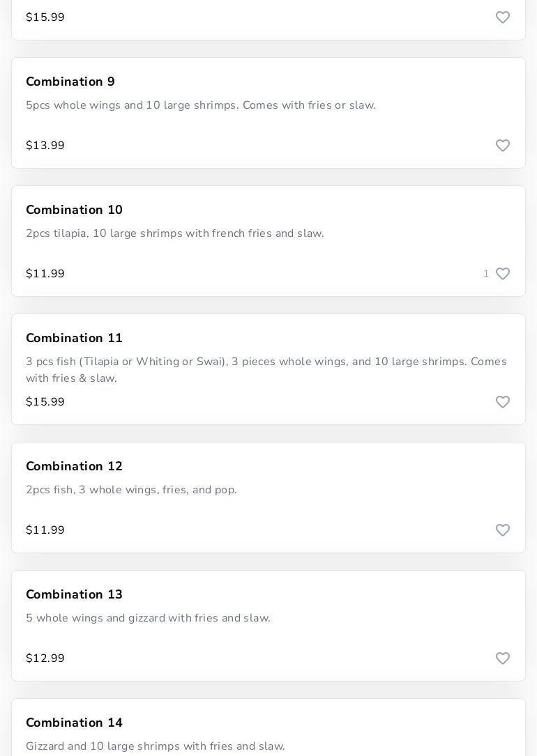
Task: Favorite Combination 11 via heart icon
Action: [503, 402]
